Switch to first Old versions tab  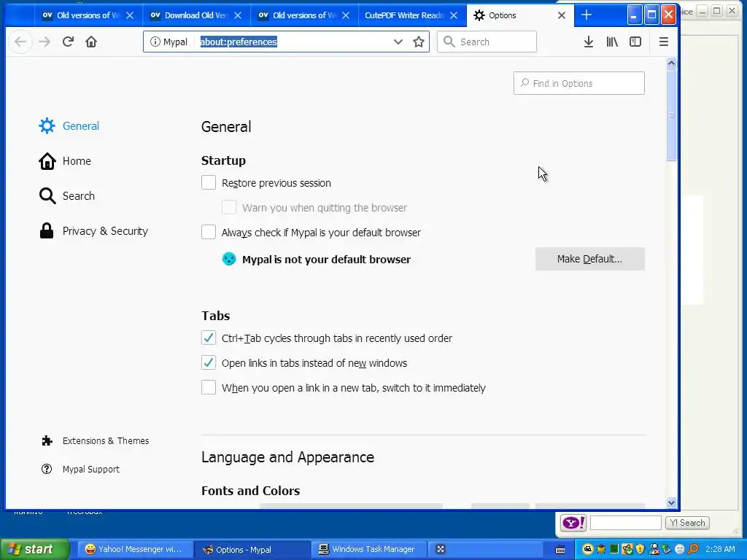pos(88,15)
